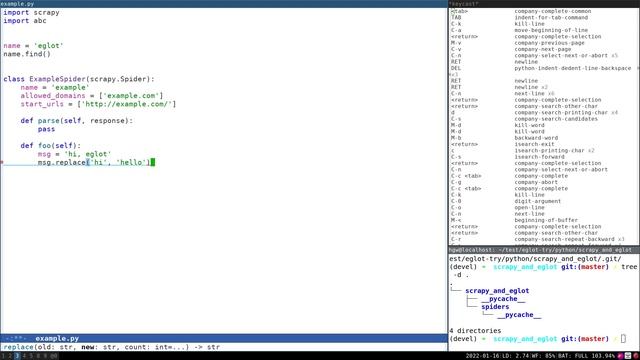
Task: Click the terminal window title bar
Action: click(544, 249)
